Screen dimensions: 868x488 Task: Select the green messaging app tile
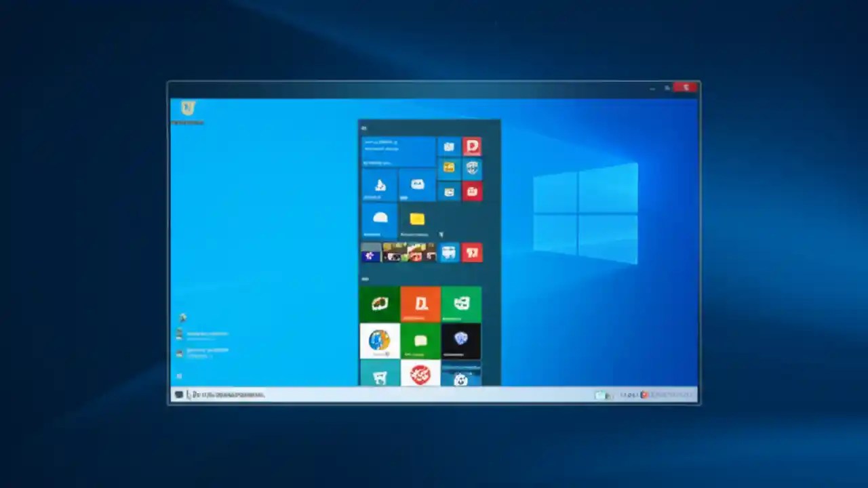421,341
